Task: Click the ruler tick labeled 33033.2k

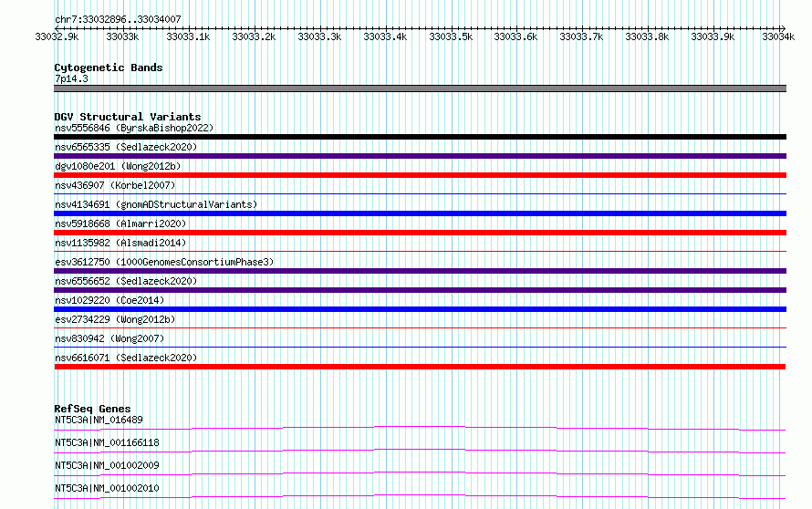Action: 254,36
